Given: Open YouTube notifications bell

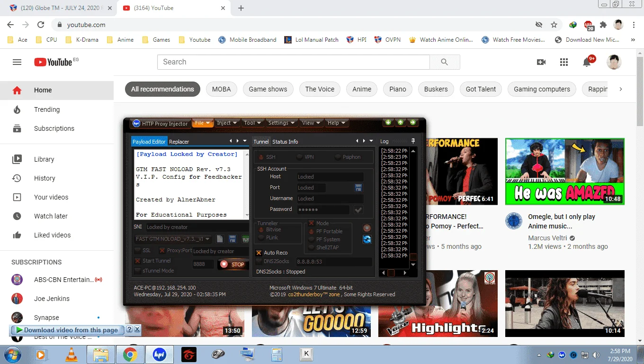Looking at the screenshot, I should pos(587,62).
